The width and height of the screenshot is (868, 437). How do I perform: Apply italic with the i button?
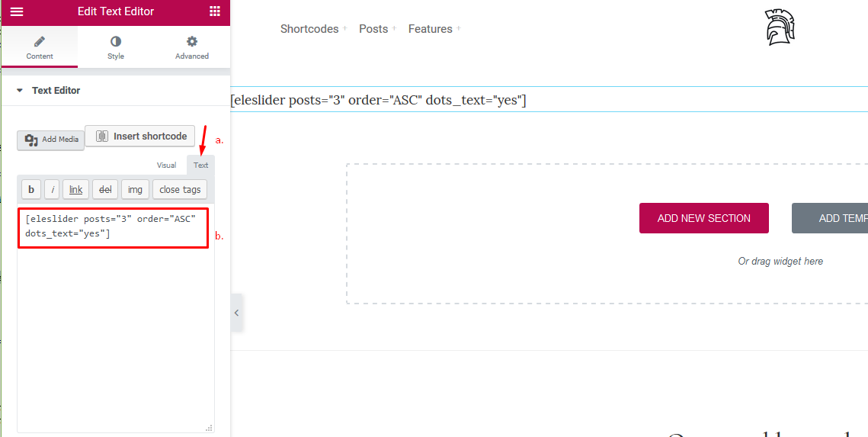click(53, 190)
